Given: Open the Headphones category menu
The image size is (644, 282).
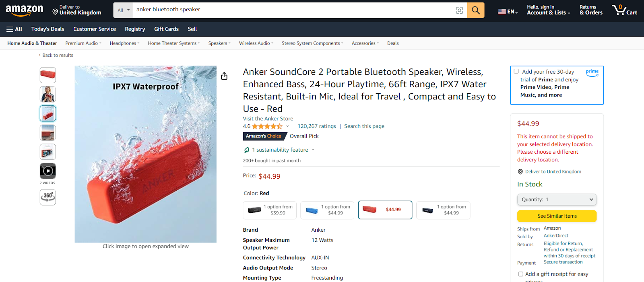Looking at the screenshot, I should tap(124, 43).
